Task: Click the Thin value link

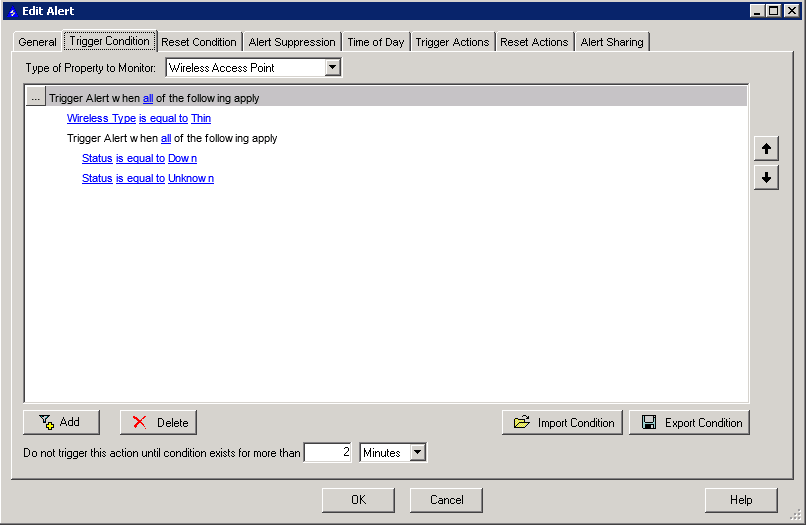Action: [201, 118]
